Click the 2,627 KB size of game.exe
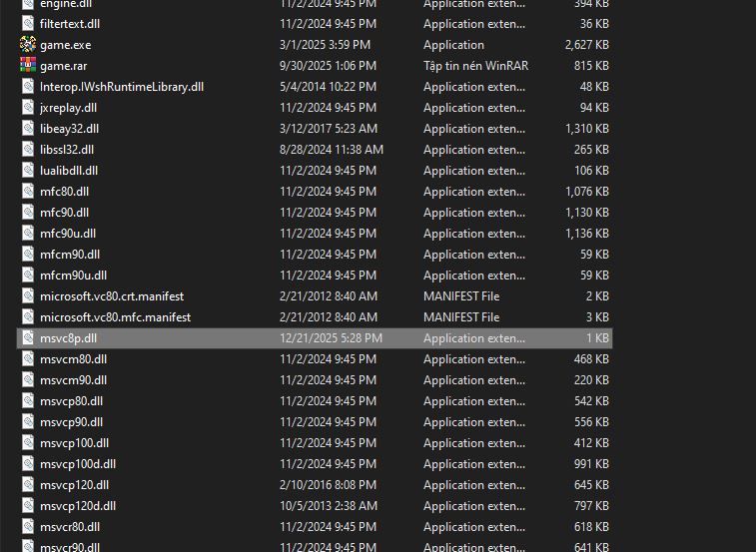 pyautogui.click(x=586, y=45)
